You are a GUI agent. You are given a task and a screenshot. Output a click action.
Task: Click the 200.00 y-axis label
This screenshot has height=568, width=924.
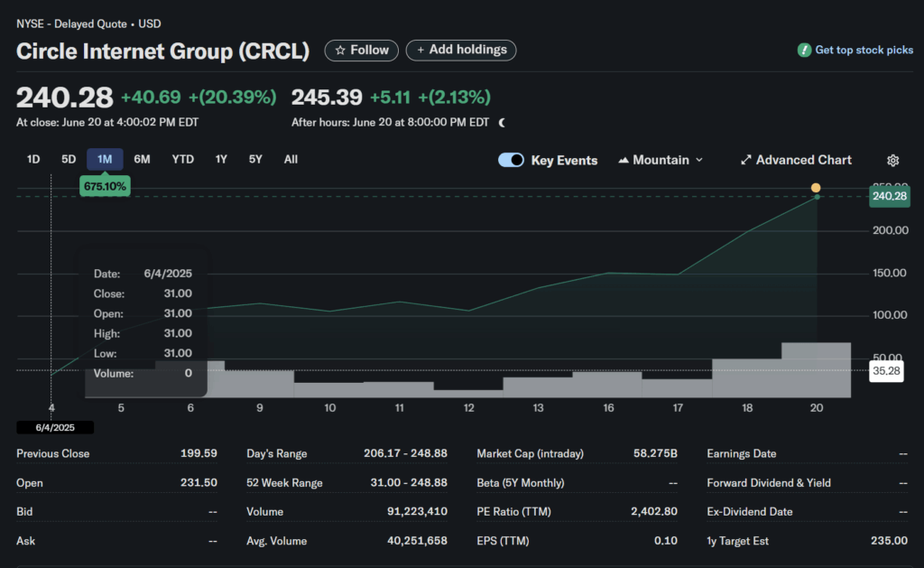[x=891, y=230]
